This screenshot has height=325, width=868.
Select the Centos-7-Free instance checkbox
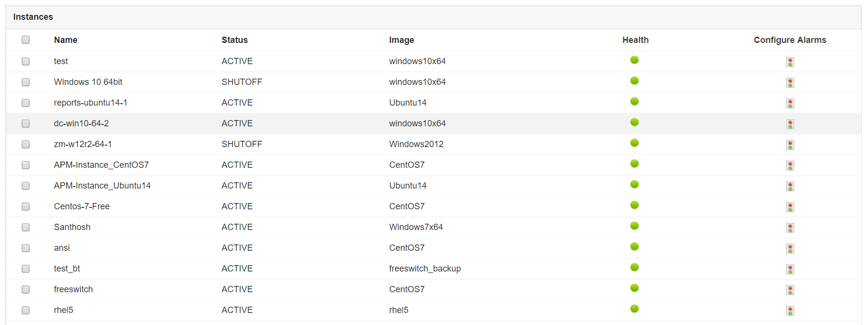click(26, 206)
